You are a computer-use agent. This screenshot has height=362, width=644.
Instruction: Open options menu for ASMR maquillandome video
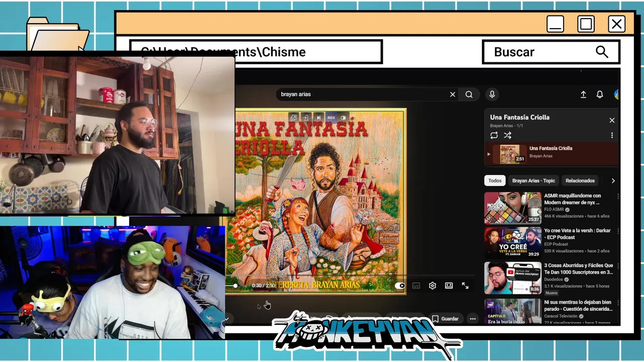pyautogui.click(x=617, y=196)
